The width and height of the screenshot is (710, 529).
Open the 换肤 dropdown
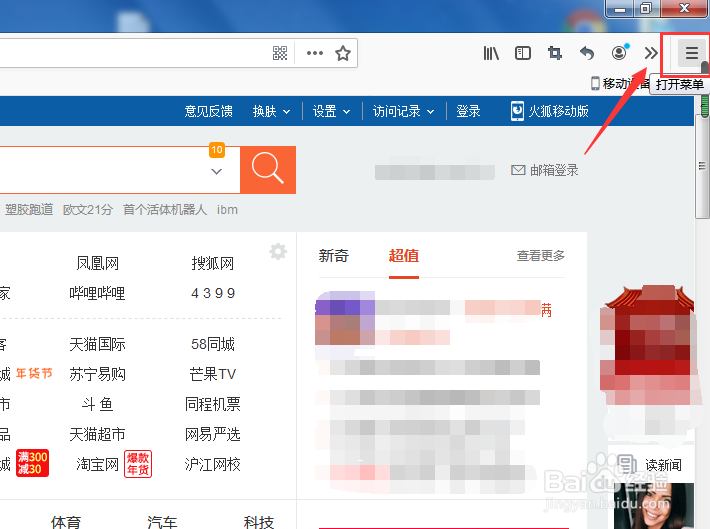[x=271, y=111]
